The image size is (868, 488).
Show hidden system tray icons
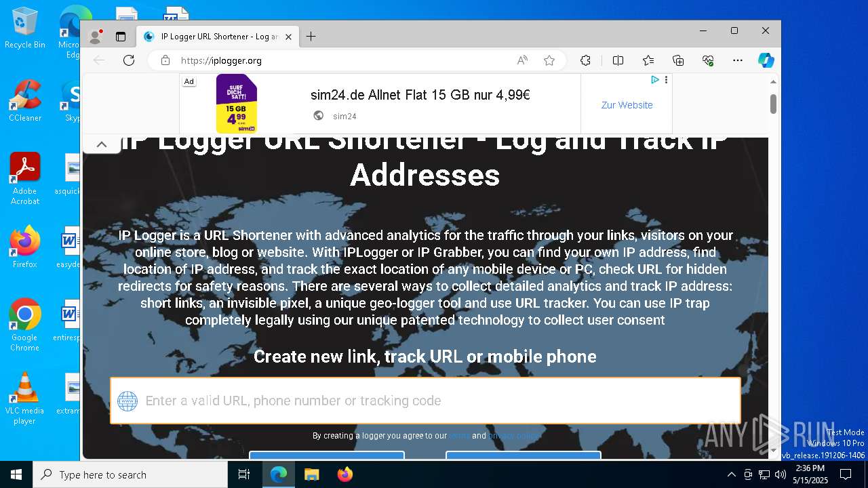point(731,474)
